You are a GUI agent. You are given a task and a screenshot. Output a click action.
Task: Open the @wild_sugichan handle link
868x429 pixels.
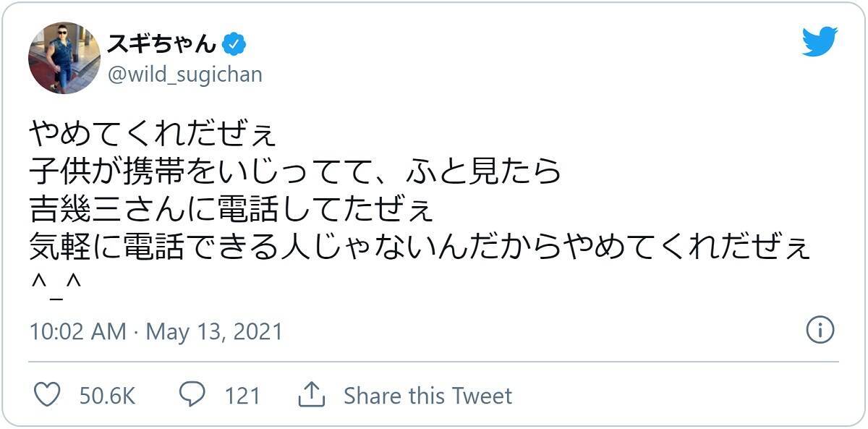tap(184, 74)
